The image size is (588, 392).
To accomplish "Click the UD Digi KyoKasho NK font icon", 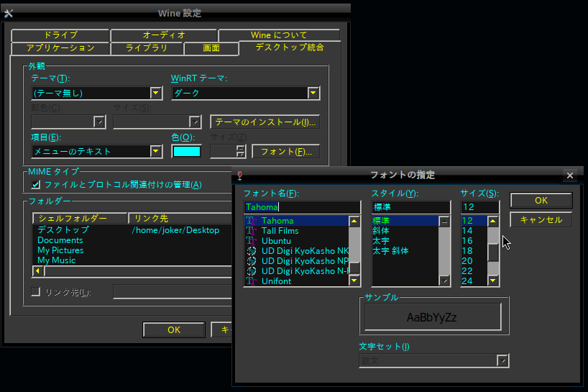I will 252,251.
